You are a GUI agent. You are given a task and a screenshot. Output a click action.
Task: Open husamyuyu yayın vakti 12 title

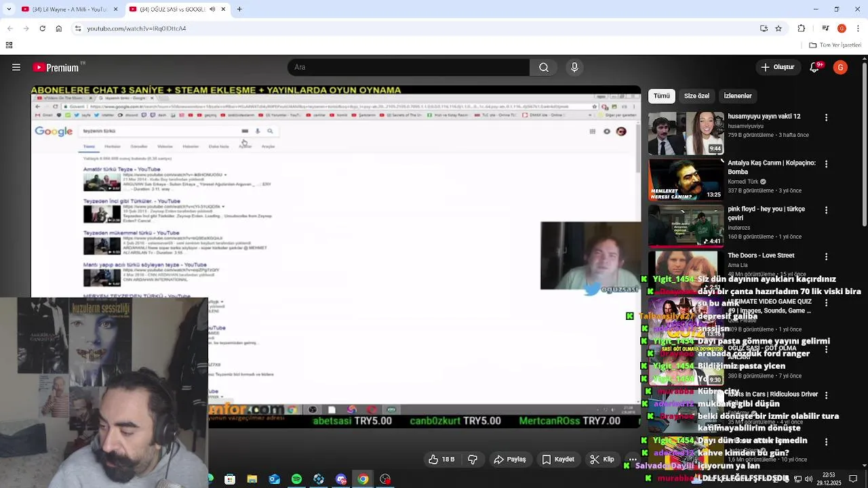764,117
